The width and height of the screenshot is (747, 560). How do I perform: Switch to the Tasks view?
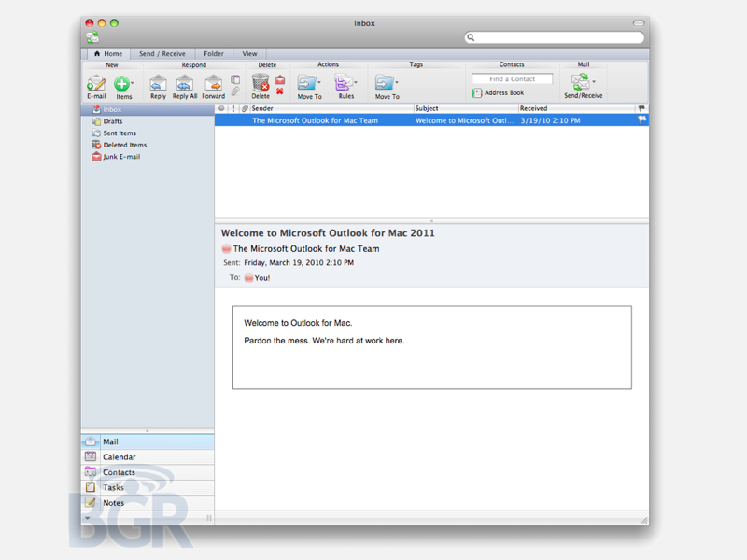click(x=148, y=487)
